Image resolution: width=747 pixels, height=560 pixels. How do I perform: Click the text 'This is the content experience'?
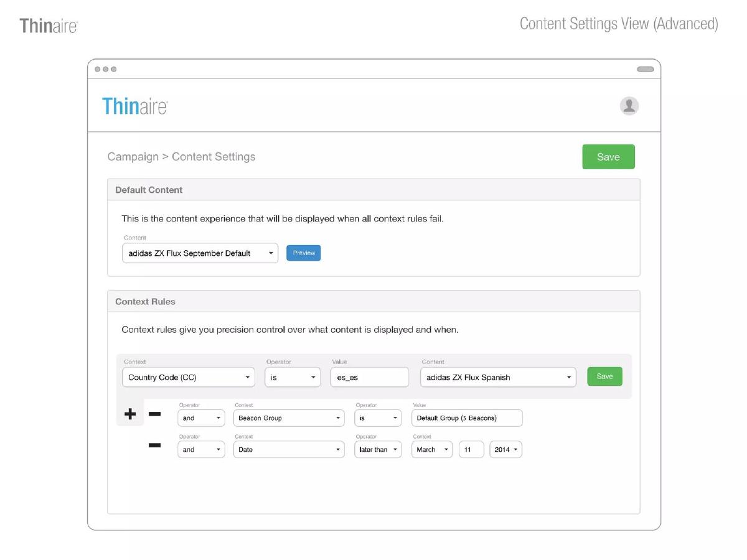[185, 218]
